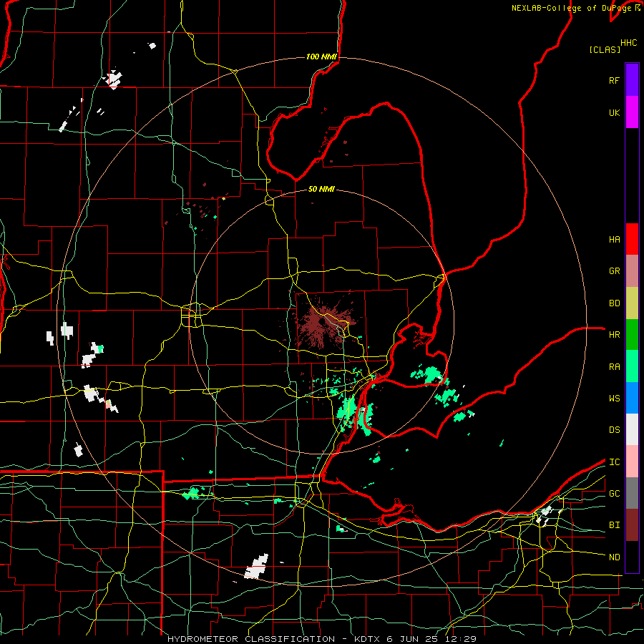
Task: Click the GC gray legend swatch
Action: click(632, 493)
